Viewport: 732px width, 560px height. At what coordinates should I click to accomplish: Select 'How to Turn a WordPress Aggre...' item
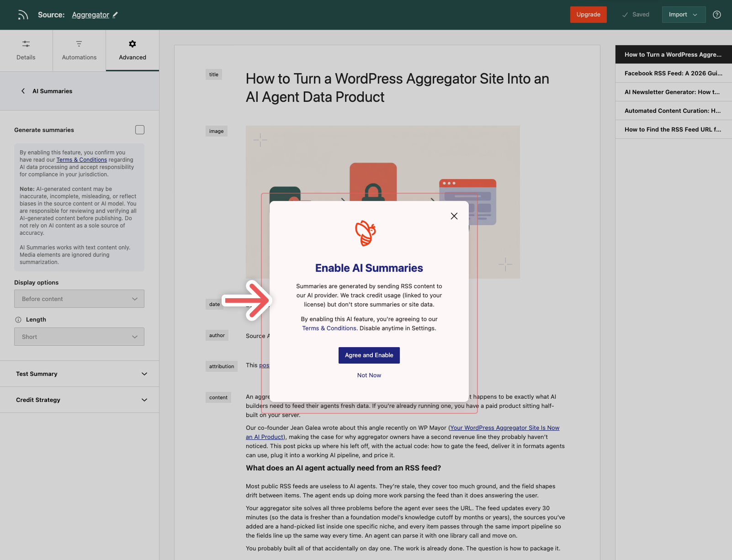coord(674,54)
